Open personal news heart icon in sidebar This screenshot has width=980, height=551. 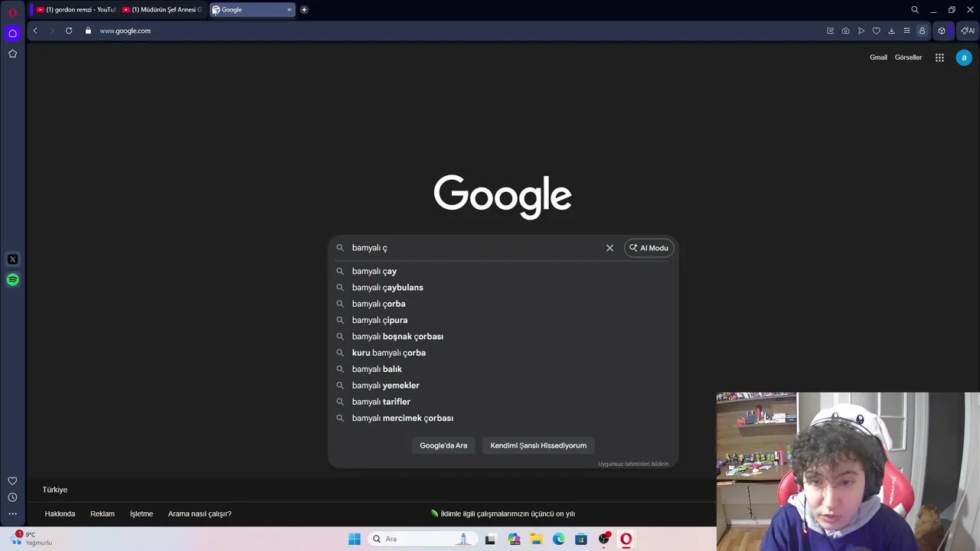point(12,481)
